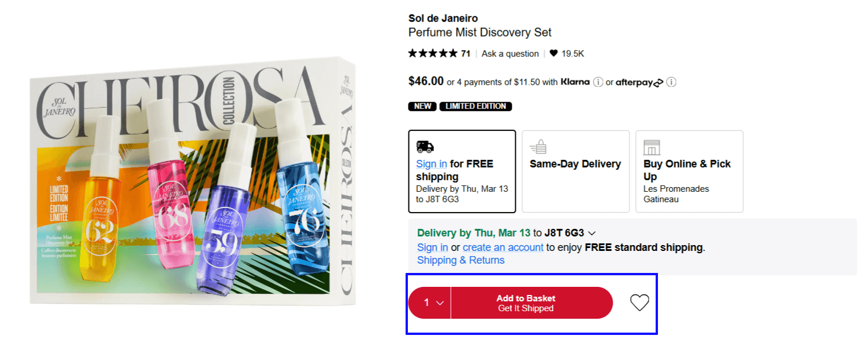Select the free shipping delivery option

[x=462, y=172]
